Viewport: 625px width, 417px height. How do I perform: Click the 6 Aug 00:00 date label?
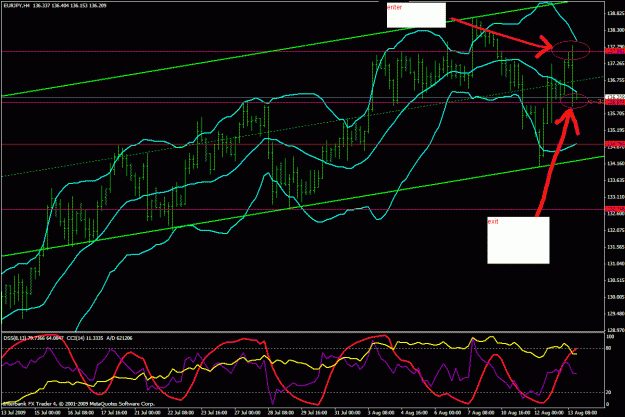448,413
